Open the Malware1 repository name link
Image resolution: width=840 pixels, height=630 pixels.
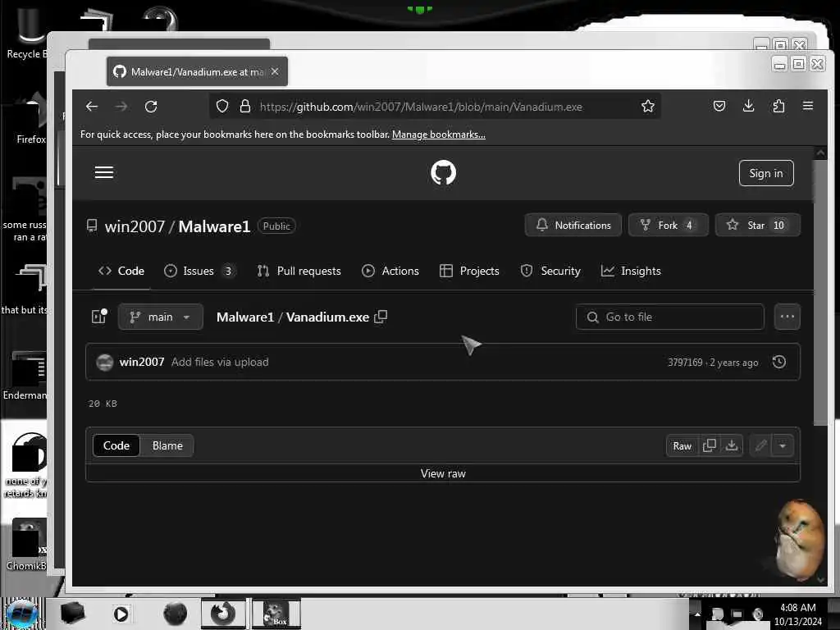pyautogui.click(x=214, y=226)
